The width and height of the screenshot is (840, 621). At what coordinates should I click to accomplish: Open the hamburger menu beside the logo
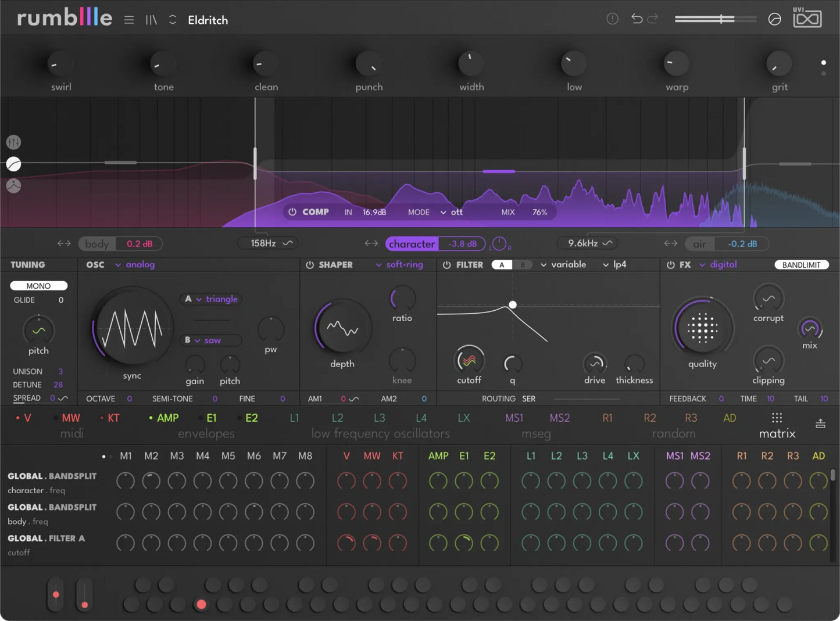129,20
